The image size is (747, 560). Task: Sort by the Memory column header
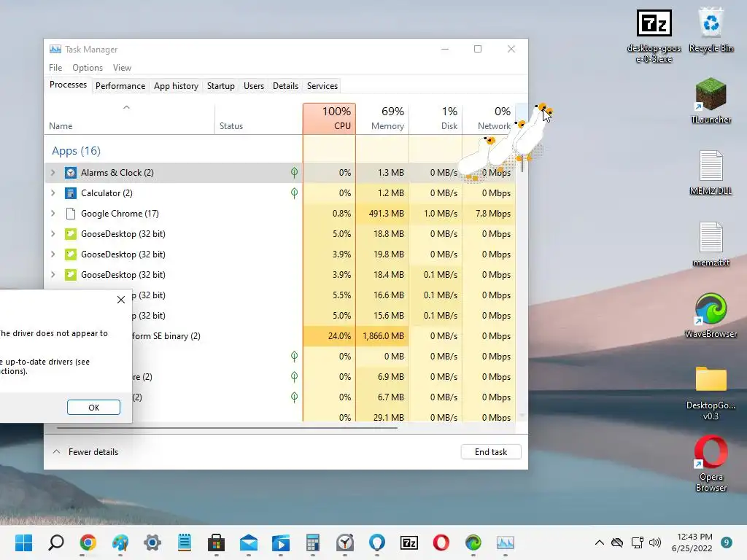pyautogui.click(x=382, y=119)
